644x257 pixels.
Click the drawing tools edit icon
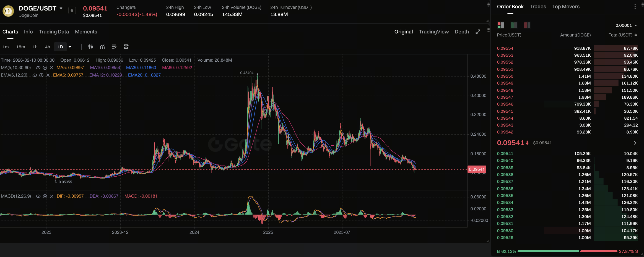click(114, 47)
